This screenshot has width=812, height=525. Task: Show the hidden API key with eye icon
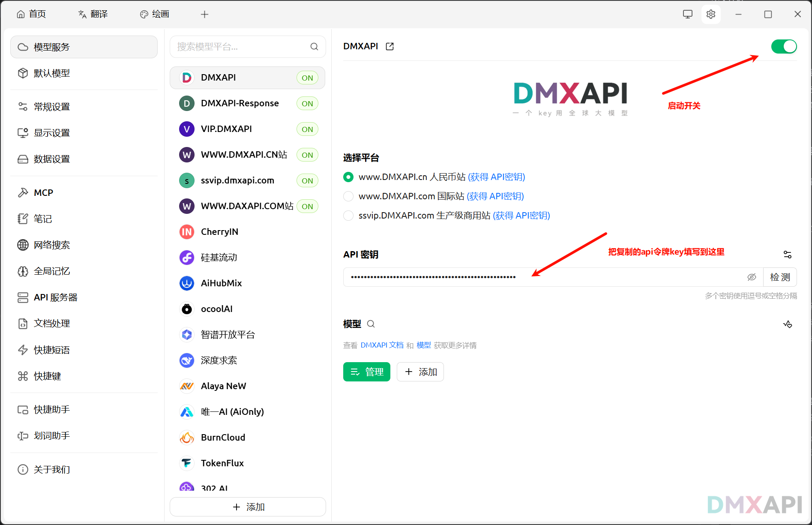752,277
